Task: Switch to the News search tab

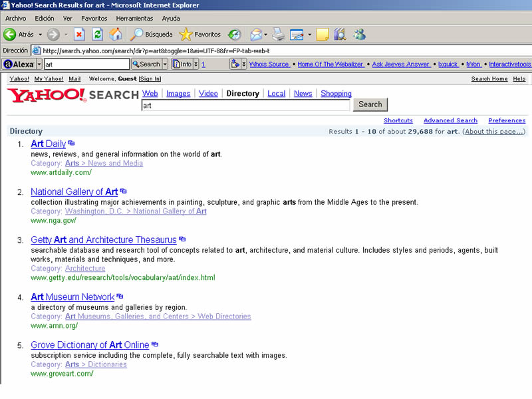Action: [x=303, y=93]
